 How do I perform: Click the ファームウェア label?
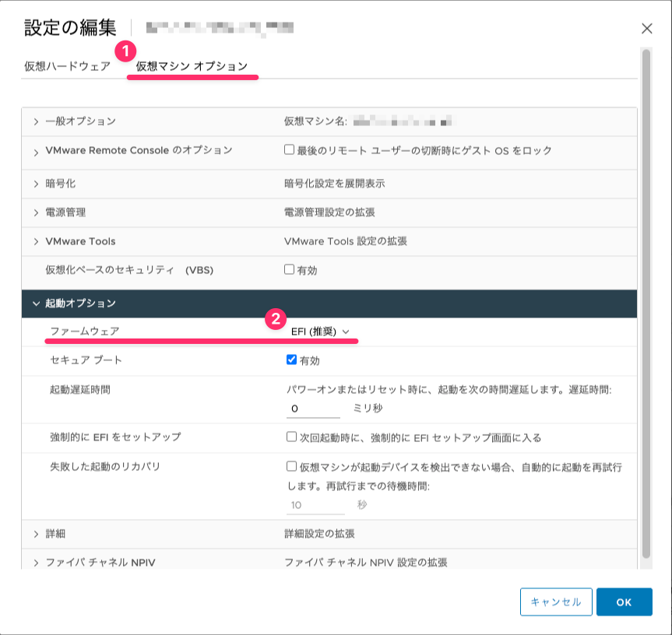point(84,331)
